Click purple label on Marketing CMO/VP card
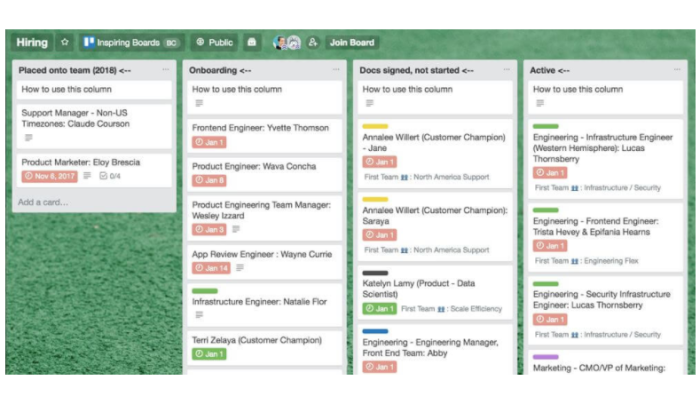Viewport: 700px width, 420px height. tap(546, 357)
